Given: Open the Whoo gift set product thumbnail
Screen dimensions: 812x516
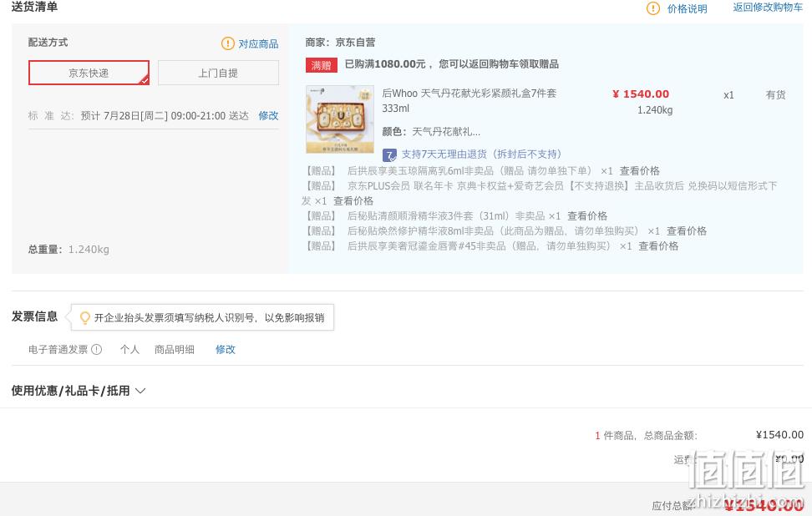Looking at the screenshot, I should (x=340, y=119).
